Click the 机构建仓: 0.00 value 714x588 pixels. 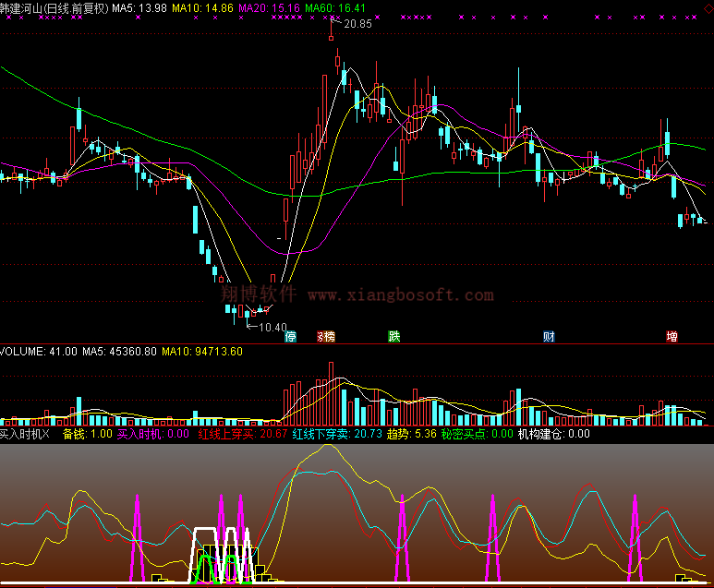pyautogui.click(x=553, y=434)
